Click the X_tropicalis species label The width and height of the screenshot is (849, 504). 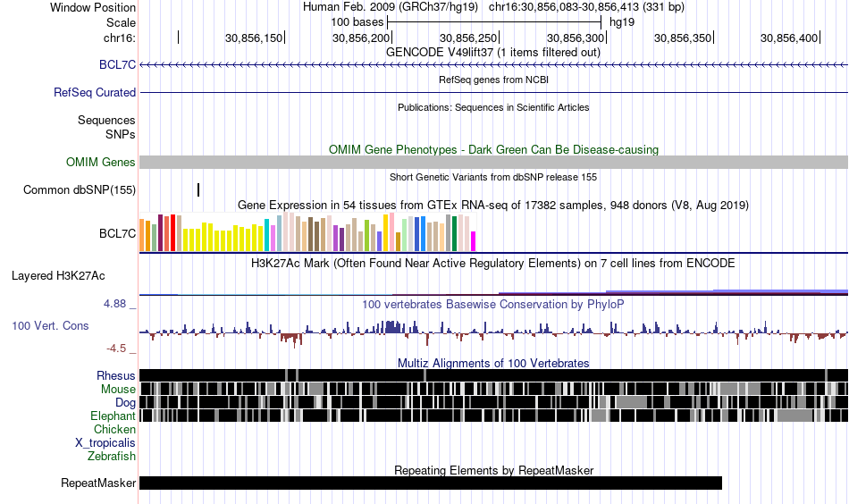(x=105, y=443)
